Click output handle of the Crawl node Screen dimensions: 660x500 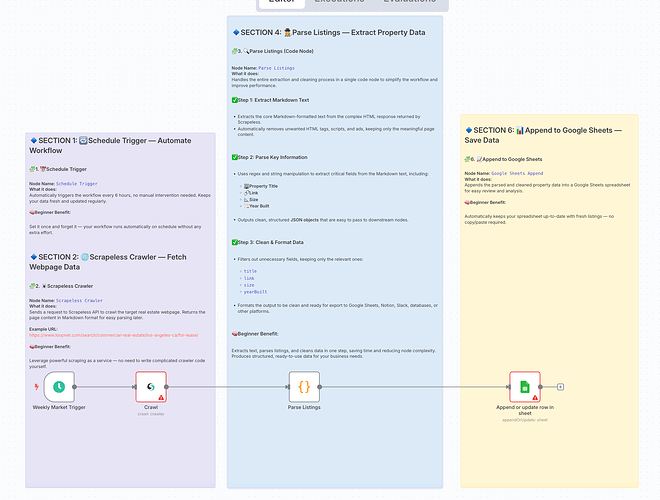166,387
